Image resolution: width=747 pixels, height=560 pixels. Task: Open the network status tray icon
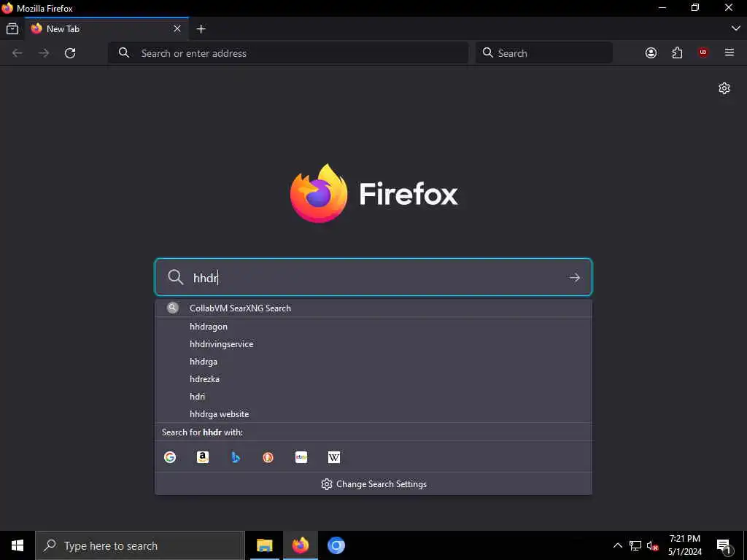(x=635, y=545)
